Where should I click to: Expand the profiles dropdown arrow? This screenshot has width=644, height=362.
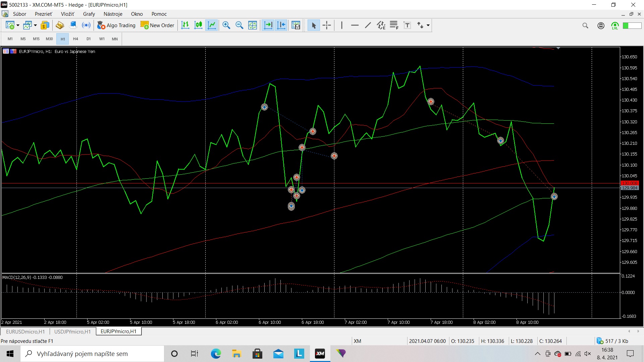click(35, 25)
